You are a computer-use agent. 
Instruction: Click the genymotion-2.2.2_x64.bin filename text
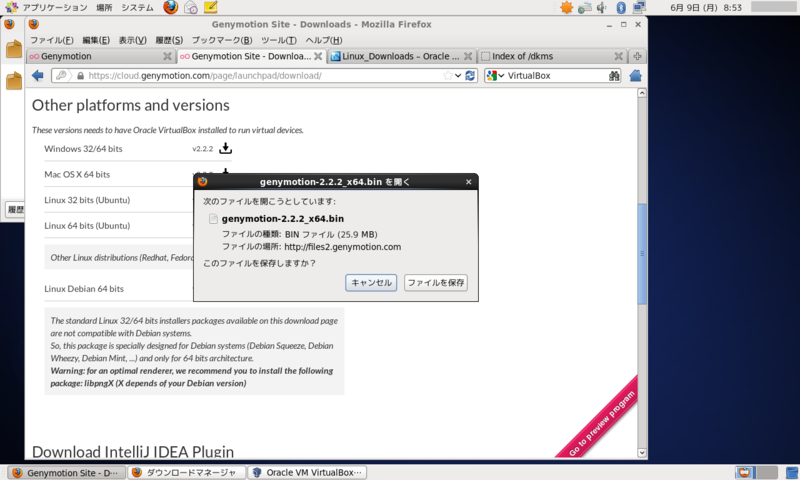coord(283,218)
